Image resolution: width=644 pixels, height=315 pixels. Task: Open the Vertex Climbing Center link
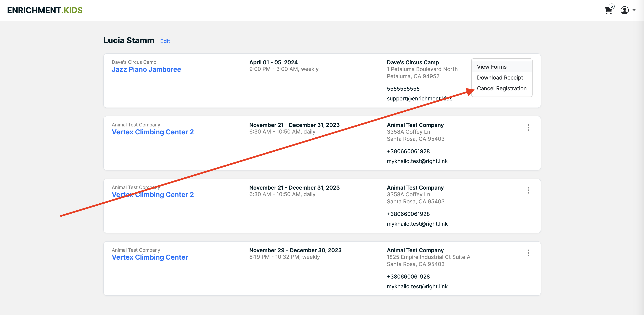pos(150,257)
